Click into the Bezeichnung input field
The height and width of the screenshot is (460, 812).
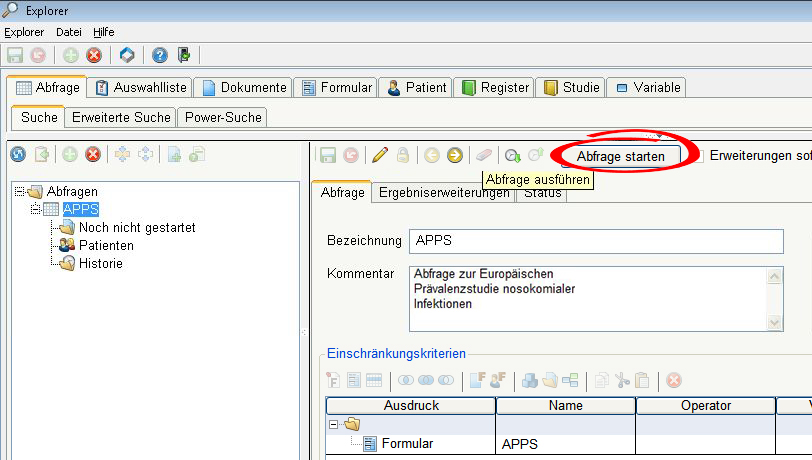pyautogui.click(x=596, y=241)
